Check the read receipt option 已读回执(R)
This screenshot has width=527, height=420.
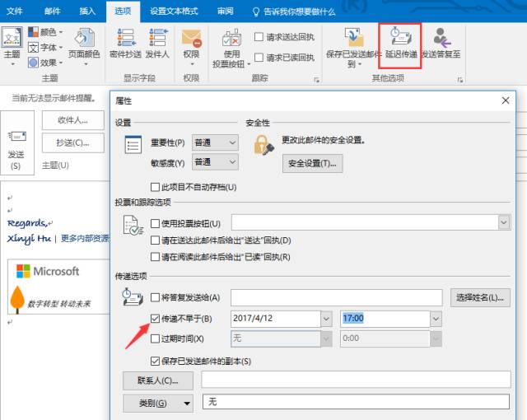coord(155,257)
